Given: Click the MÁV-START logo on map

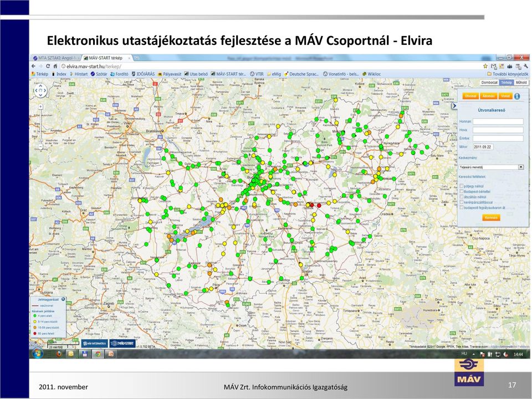Looking at the screenshot, I should 122,344.
